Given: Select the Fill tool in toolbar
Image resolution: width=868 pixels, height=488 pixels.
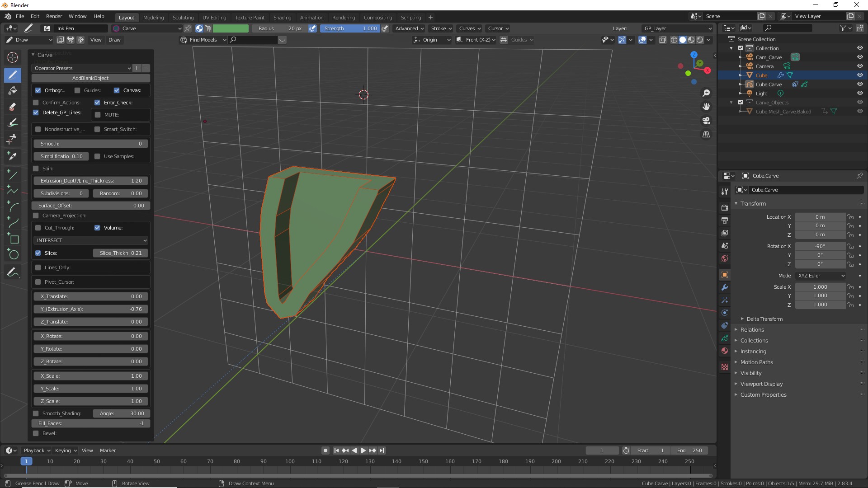Looking at the screenshot, I should pos(13,90).
